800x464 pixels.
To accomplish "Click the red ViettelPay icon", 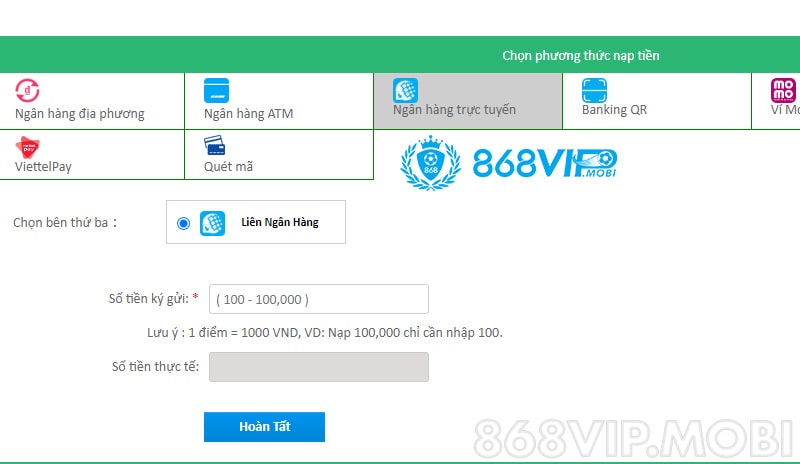I will point(27,146).
